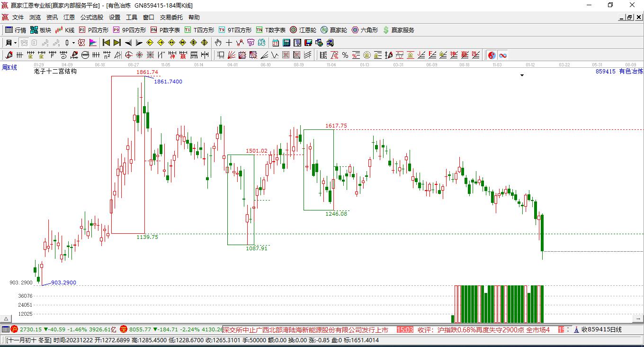Viewport: 644px width, 347px height.
Task: Open the 江恩轮 button
Action: click(303, 30)
